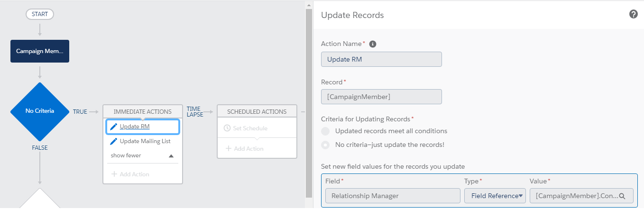The image size is (644, 218).
Task: Open the Update RM action link
Action: pos(135,127)
